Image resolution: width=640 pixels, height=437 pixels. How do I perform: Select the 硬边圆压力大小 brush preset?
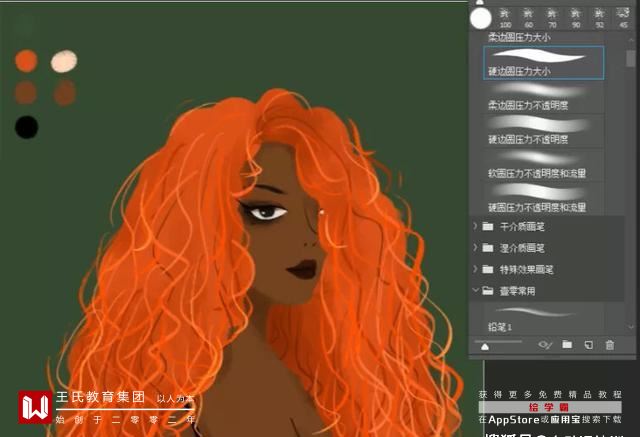[x=543, y=62]
